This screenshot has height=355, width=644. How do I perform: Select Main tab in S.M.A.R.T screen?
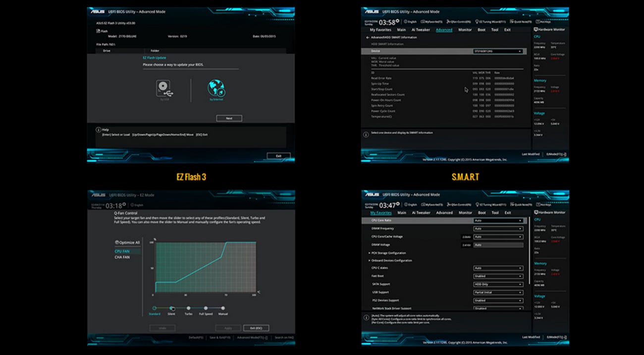click(x=402, y=30)
